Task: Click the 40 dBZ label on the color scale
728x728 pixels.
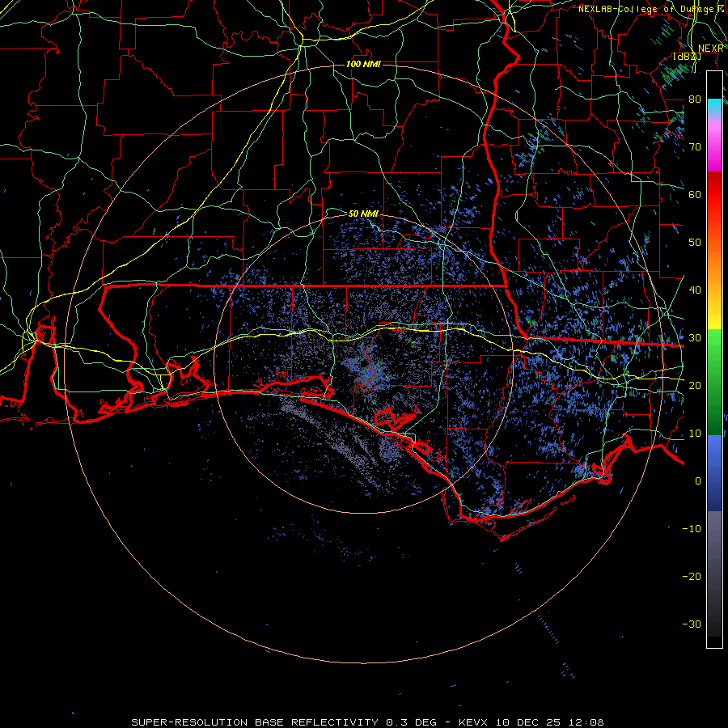Action: 695,290
